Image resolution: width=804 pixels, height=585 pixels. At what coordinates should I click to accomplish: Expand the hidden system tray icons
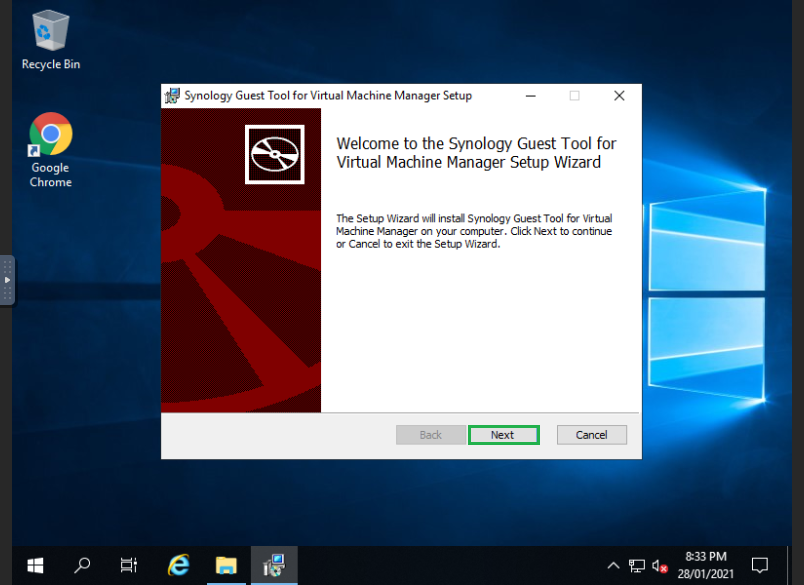(612, 565)
